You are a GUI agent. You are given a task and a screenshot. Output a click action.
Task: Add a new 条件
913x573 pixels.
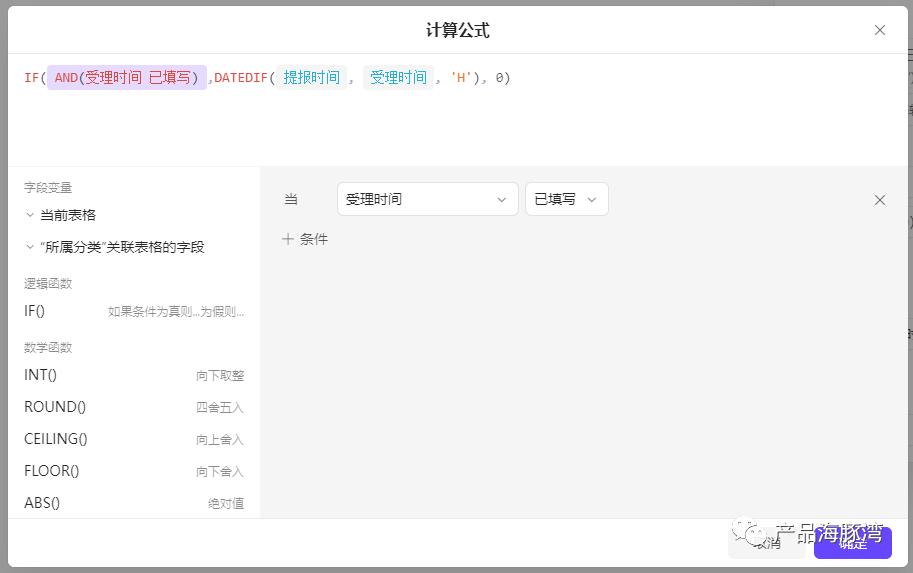pyautogui.click(x=305, y=239)
